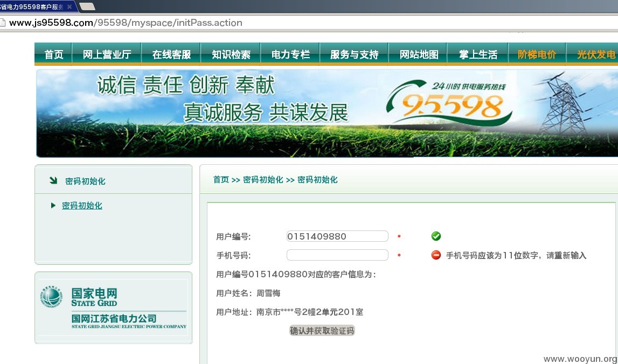Click the page icon beside the URL

[x=2, y=23]
